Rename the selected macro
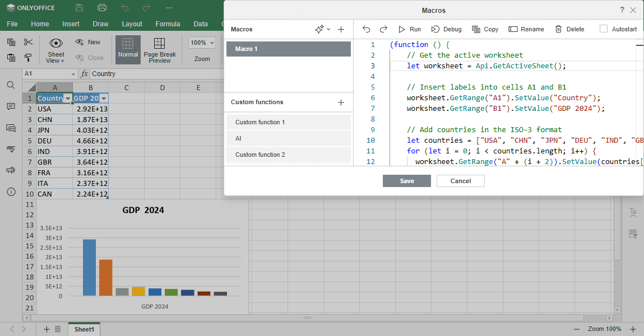The width and height of the screenshot is (644, 336). pos(526,29)
